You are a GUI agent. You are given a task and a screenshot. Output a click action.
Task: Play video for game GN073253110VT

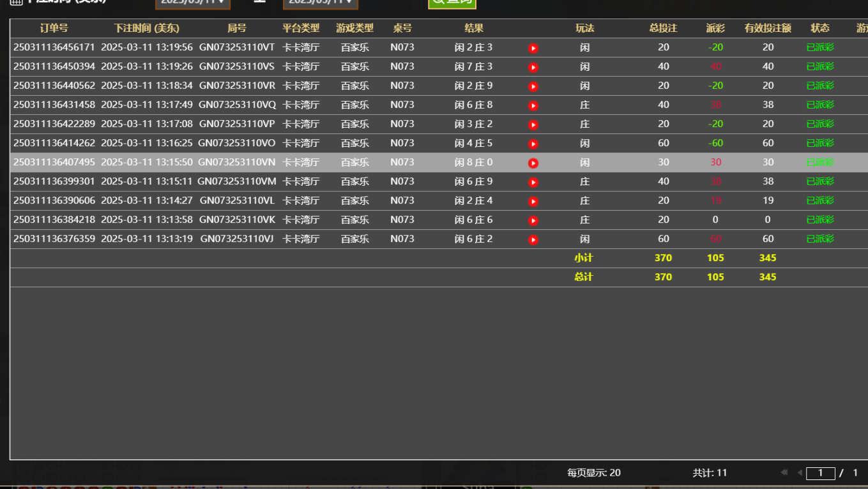[x=533, y=47]
